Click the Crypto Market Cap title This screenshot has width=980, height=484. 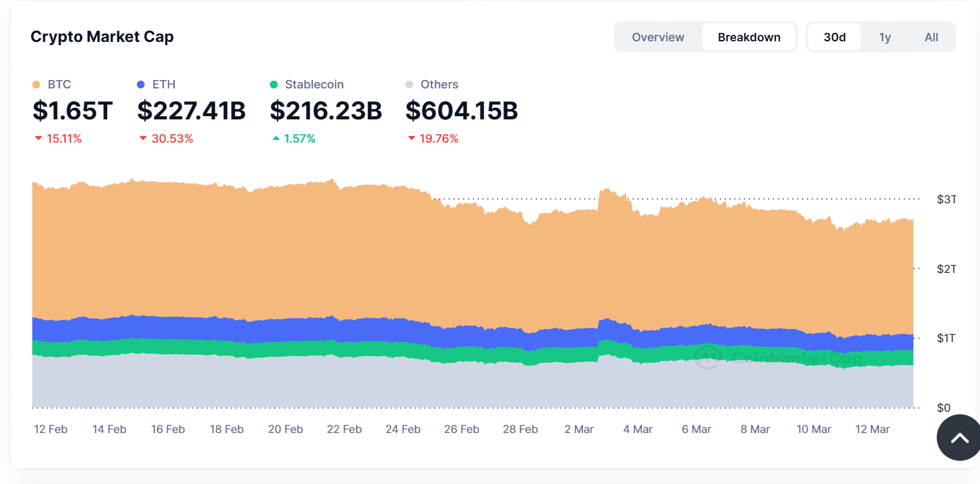coord(102,37)
